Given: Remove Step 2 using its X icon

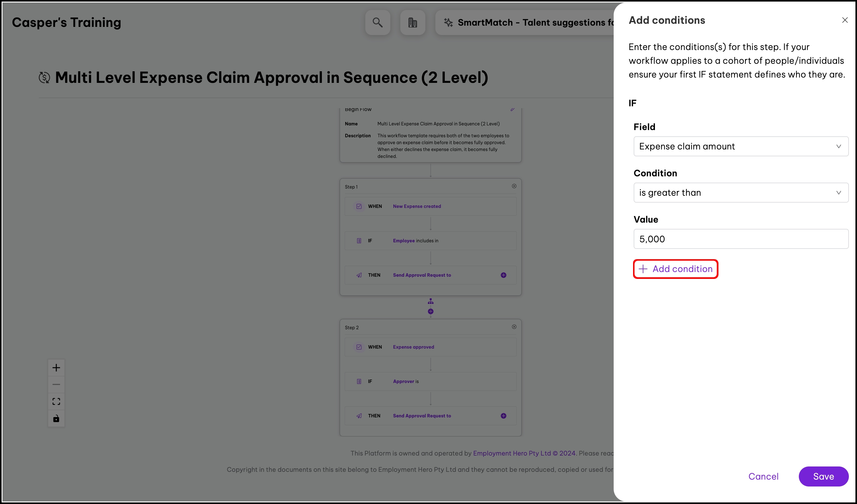Looking at the screenshot, I should click(x=514, y=327).
